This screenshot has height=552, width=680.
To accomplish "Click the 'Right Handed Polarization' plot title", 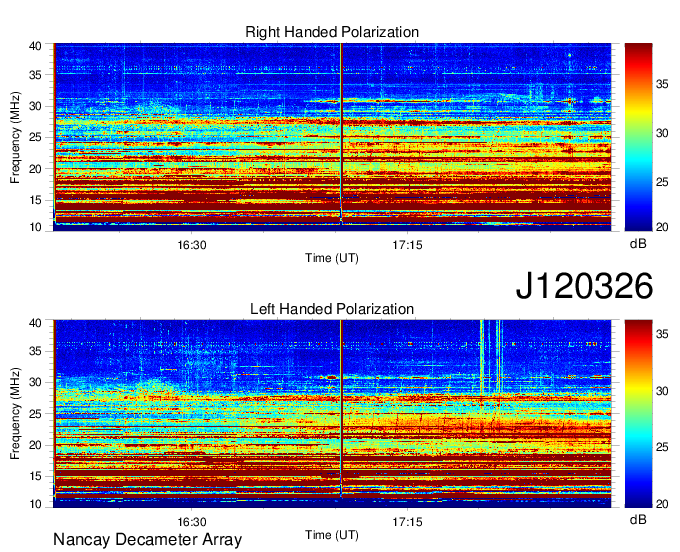I will point(332,32).
